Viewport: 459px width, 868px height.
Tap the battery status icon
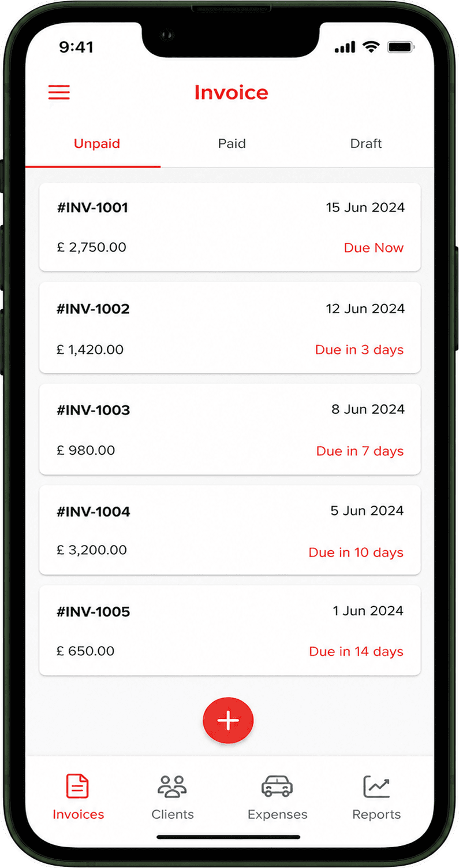[400, 47]
